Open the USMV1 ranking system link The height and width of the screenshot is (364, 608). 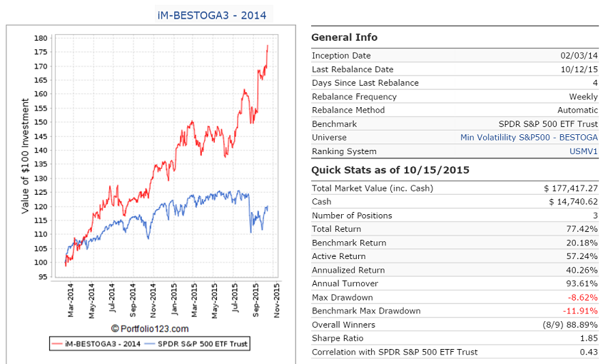coord(584,151)
